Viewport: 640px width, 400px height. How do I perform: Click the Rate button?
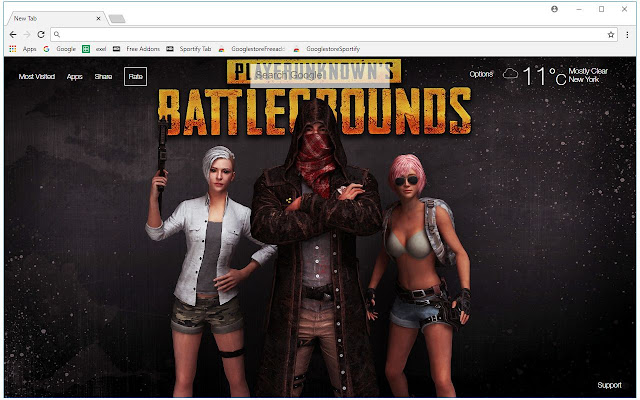tap(136, 76)
